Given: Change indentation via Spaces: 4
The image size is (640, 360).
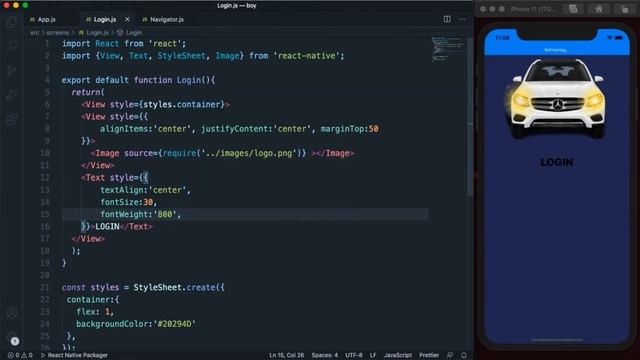Looking at the screenshot, I should tap(324, 355).
